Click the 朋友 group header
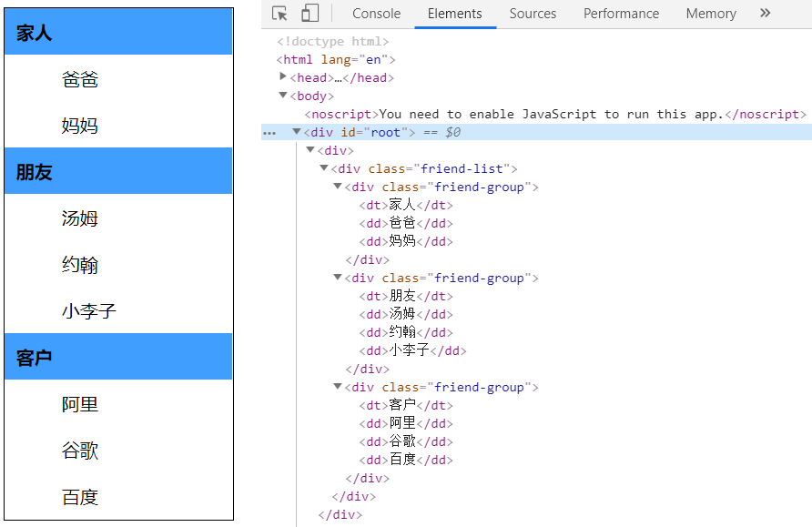 tap(118, 171)
